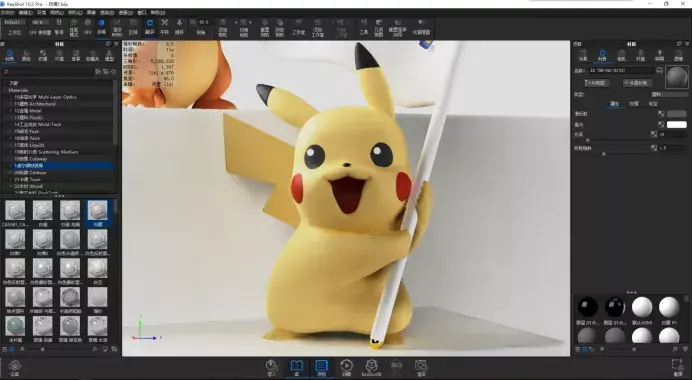This screenshot has width=693, height=380.
Task: Expand the 18 Scattering Medium folder arrow
Action: click(x=11, y=152)
